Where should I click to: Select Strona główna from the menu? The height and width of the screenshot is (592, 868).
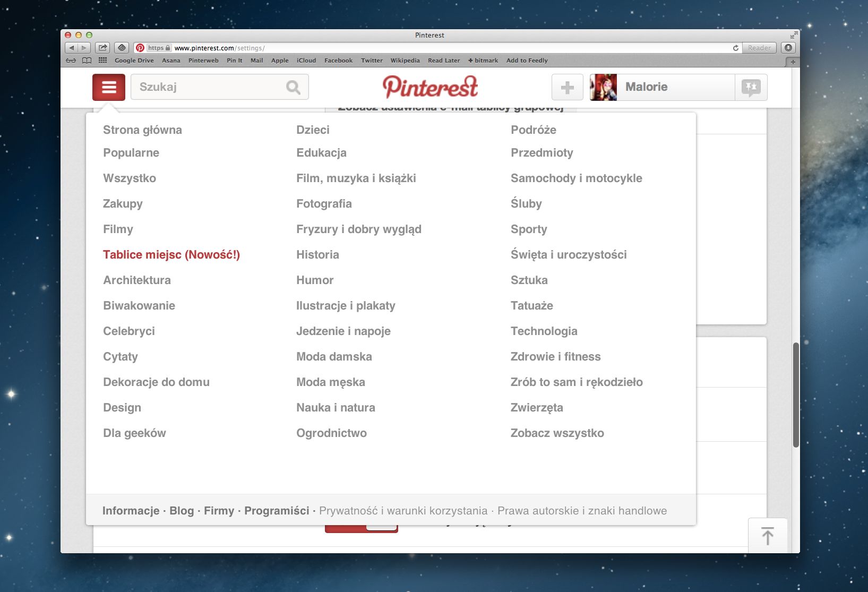142,130
